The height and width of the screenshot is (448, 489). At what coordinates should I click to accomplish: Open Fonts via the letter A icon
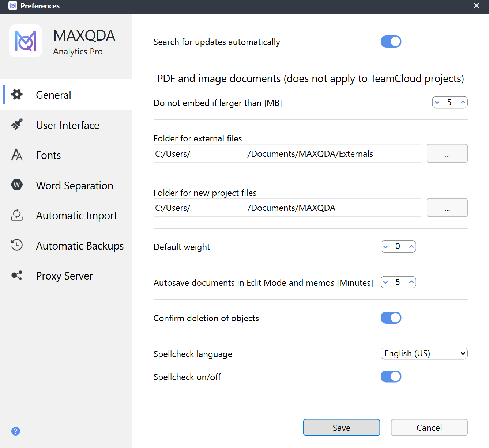pos(16,155)
